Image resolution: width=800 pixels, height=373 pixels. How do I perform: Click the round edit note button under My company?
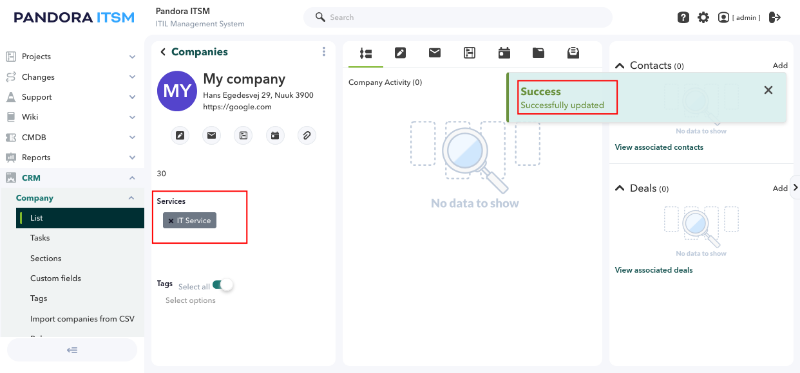(x=180, y=135)
